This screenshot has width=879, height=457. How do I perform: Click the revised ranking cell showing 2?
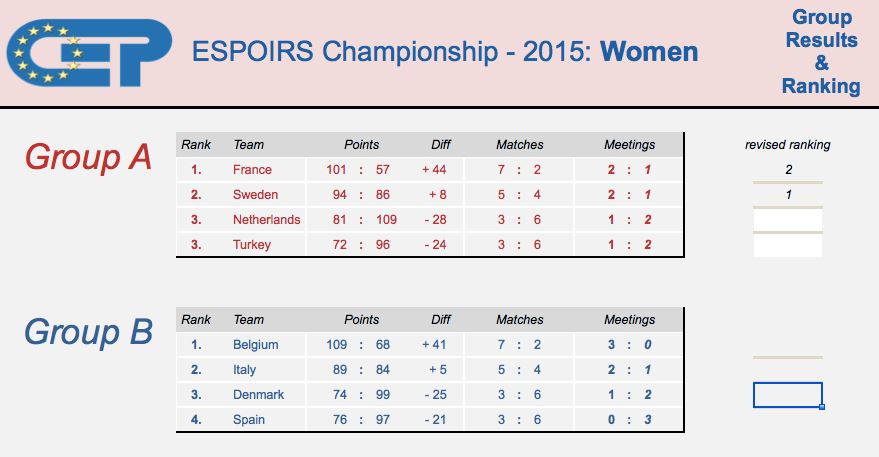click(x=788, y=169)
